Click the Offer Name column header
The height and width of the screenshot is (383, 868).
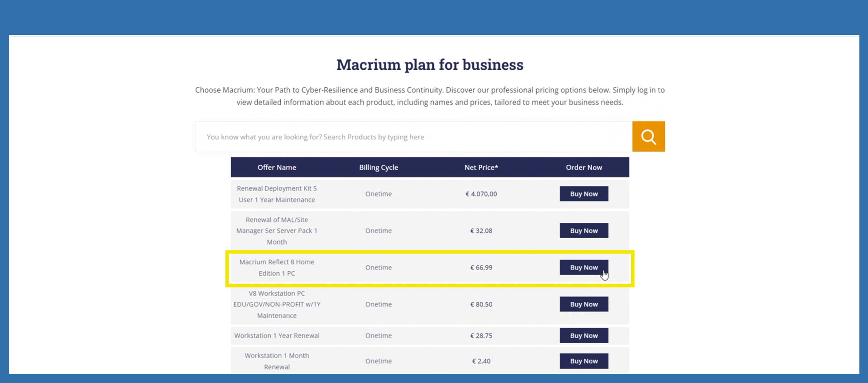(277, 168)
